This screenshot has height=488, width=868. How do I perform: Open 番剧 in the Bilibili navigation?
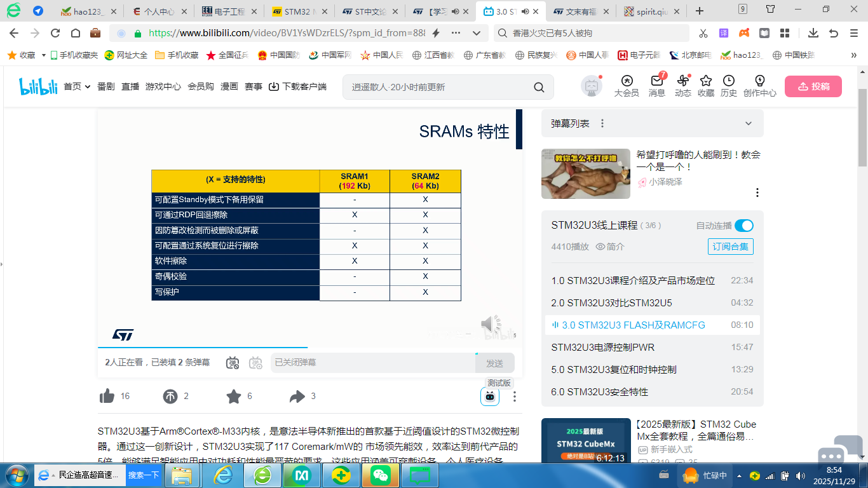click(106, 87)
